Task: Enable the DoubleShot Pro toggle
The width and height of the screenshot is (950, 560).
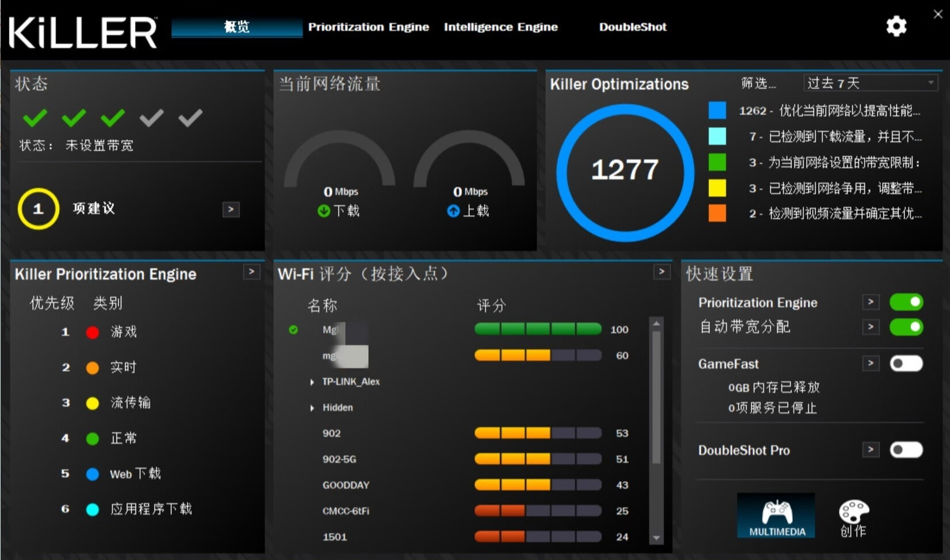Action: [x=906, y=450]
